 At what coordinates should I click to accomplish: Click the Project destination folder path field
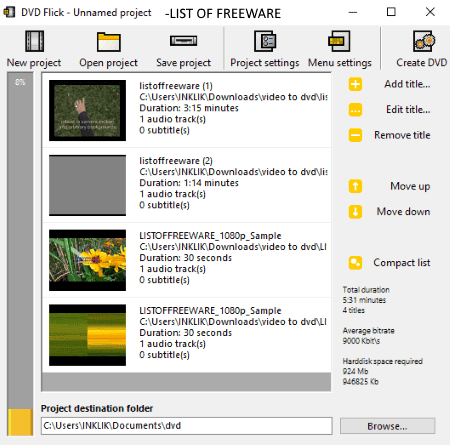[187, 426]
